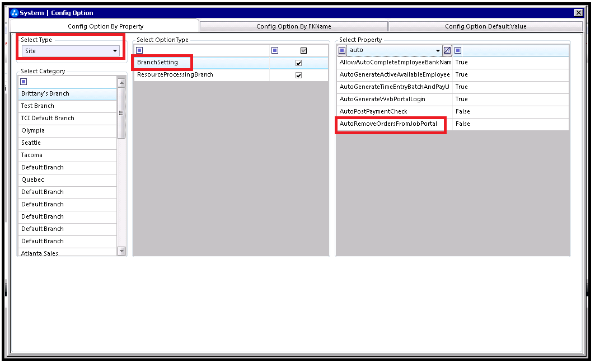Viewport: 595px width, 364px height.
Task: Click the category list scrollbar thumb
Action: (x=121, y=113)
